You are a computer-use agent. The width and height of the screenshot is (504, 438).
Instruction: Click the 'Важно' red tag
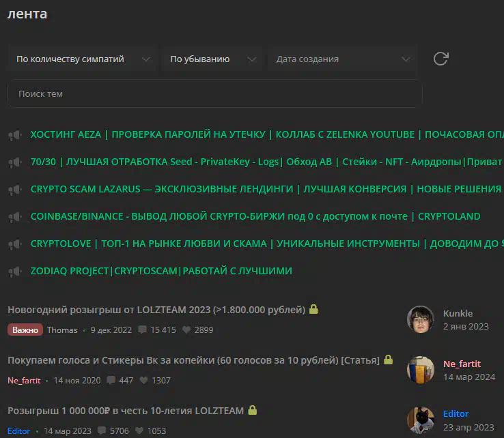(x=25, y=330)
